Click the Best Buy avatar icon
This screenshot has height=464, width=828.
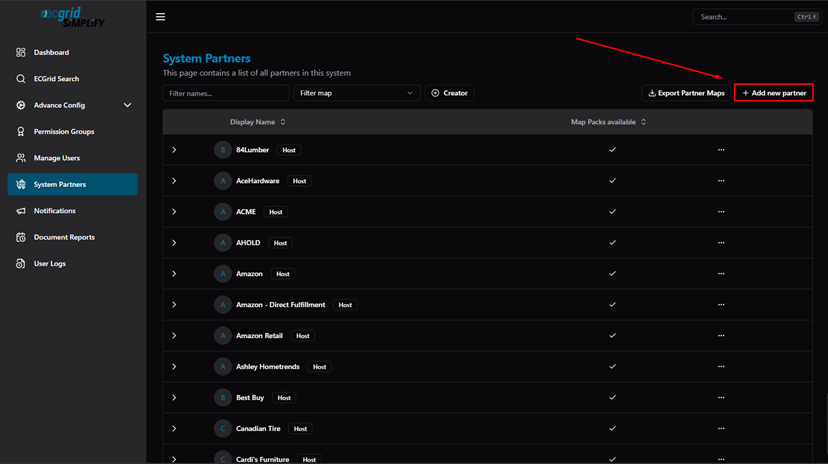(223, 397)
